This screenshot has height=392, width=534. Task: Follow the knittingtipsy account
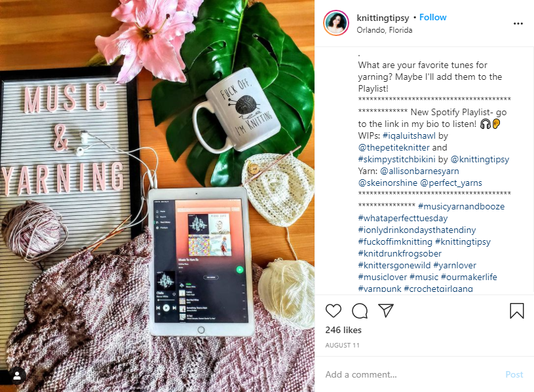coord(432,18)
